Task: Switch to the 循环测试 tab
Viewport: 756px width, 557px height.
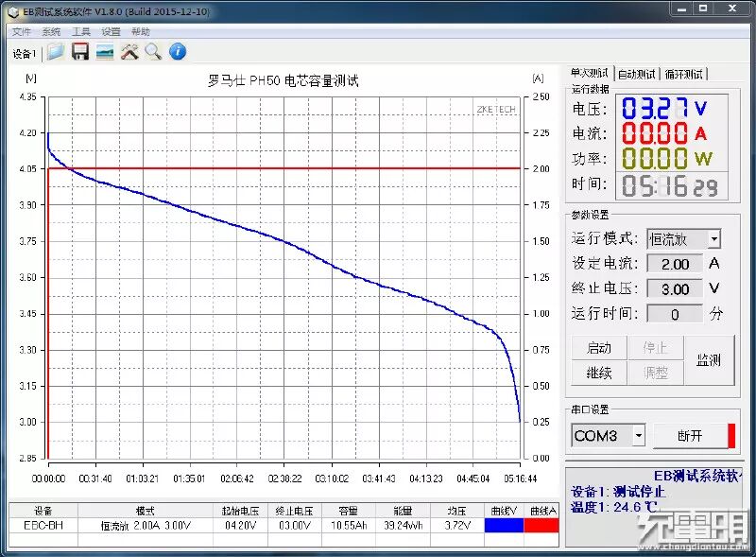Action: click(x=683, y=75)
